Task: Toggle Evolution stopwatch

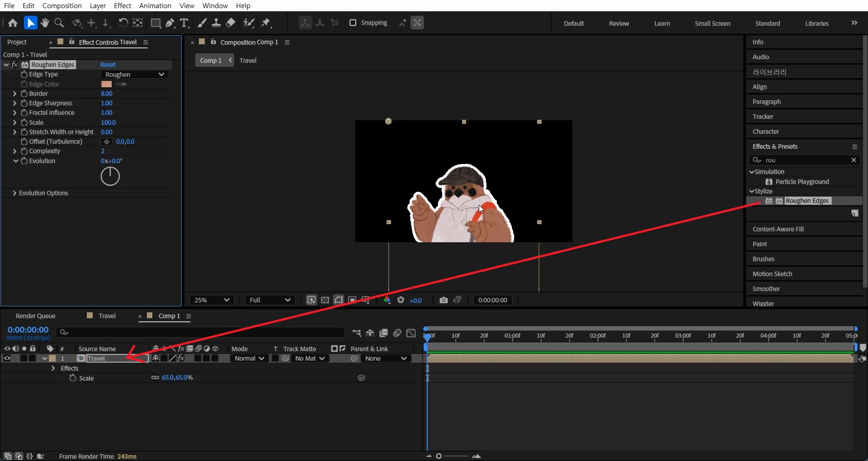Action: [x=24, y=161]
